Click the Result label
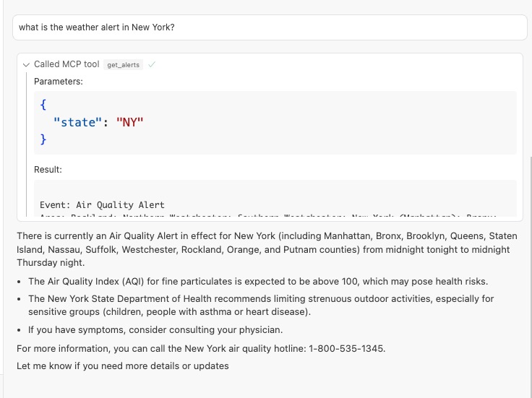Screen dimensions: 532x398 (48, 169)
